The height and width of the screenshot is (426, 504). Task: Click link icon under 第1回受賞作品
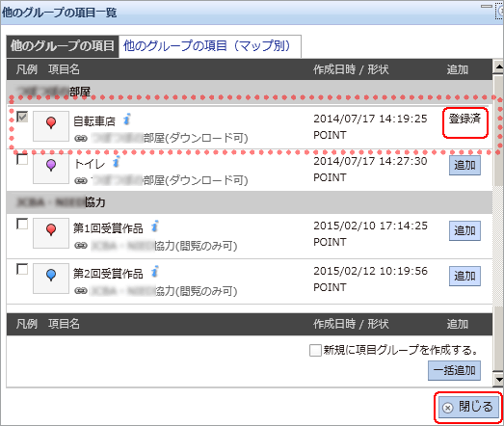[x=81, y=246]
